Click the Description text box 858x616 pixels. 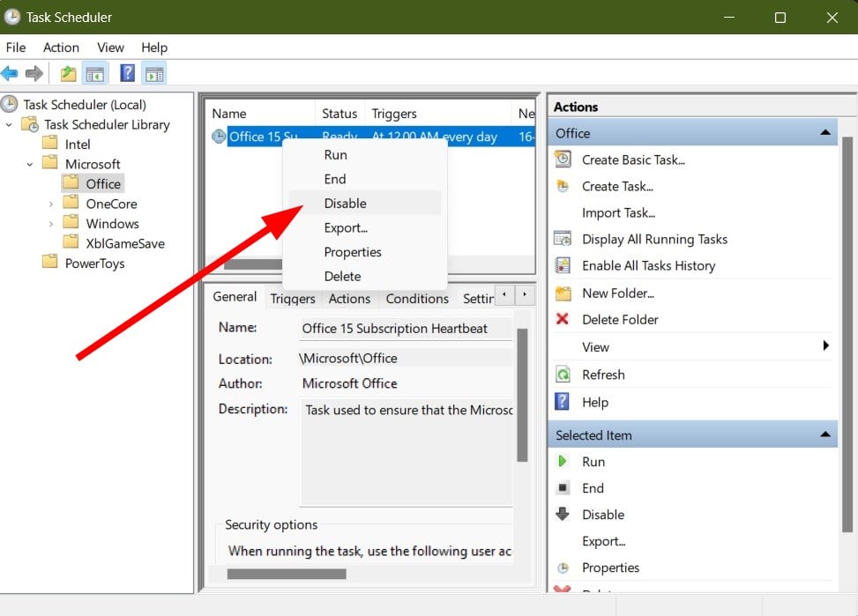(407, 452)
